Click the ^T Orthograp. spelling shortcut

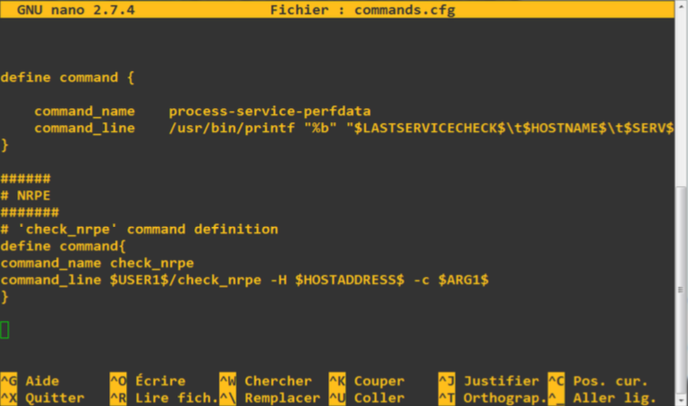pos(492,397)
